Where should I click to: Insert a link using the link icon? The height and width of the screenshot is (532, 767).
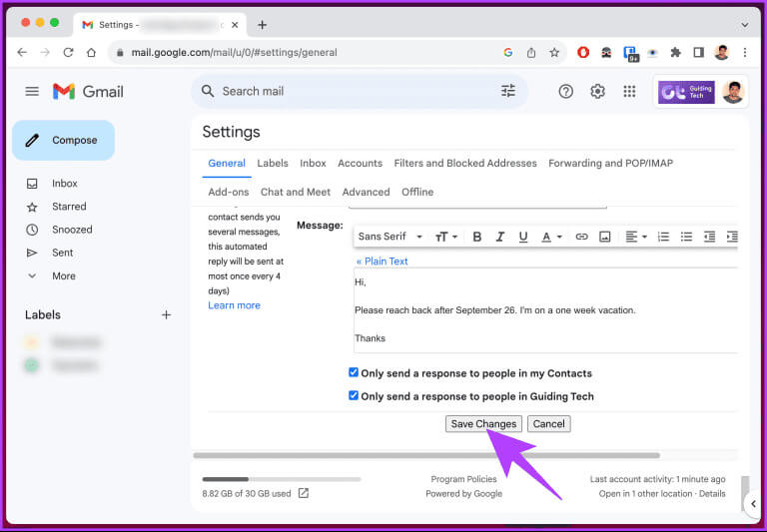(581, 237)
